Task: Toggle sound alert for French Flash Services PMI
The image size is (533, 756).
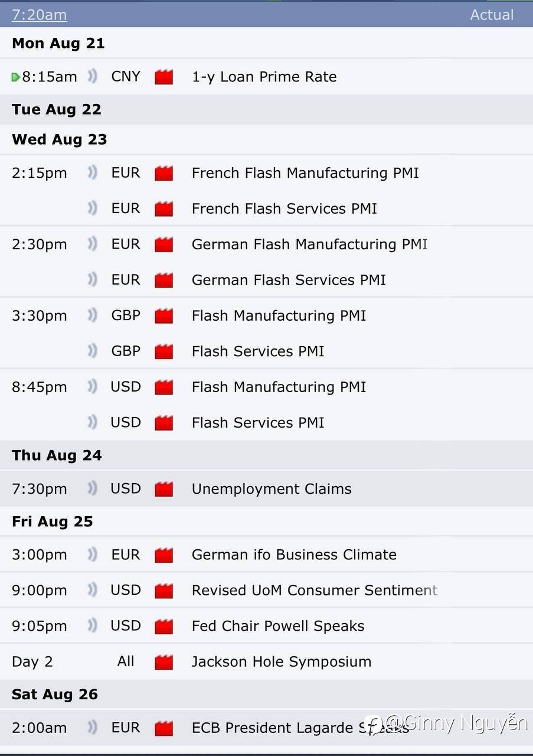Action: pyautogui.click(x=92, y=208)
